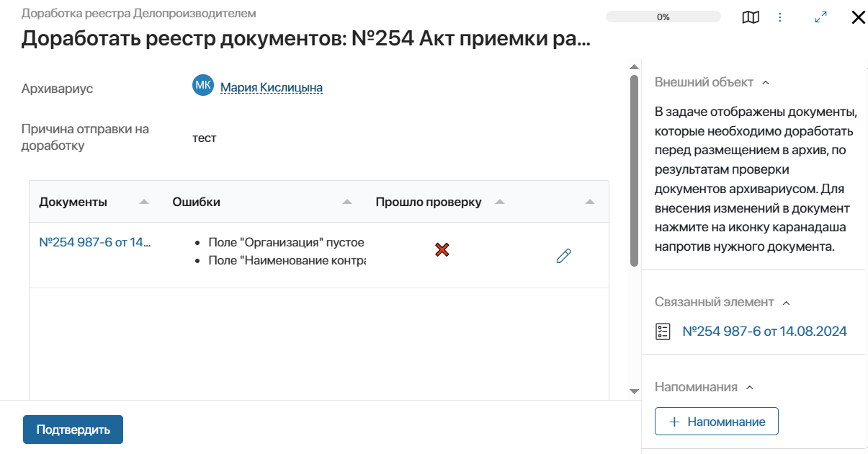
Task: Sort the table by the Ошибки column
Action: click(346, 202)
